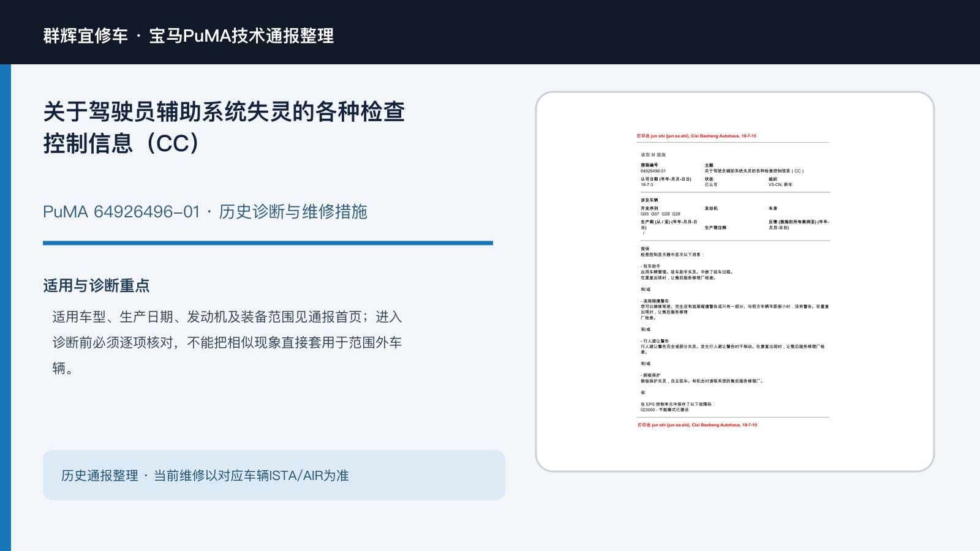Click the 读取 M 措施 label in the document
The height and width of the screenshot is (551, 980).
pyautogui.click(x=653, y=155)
